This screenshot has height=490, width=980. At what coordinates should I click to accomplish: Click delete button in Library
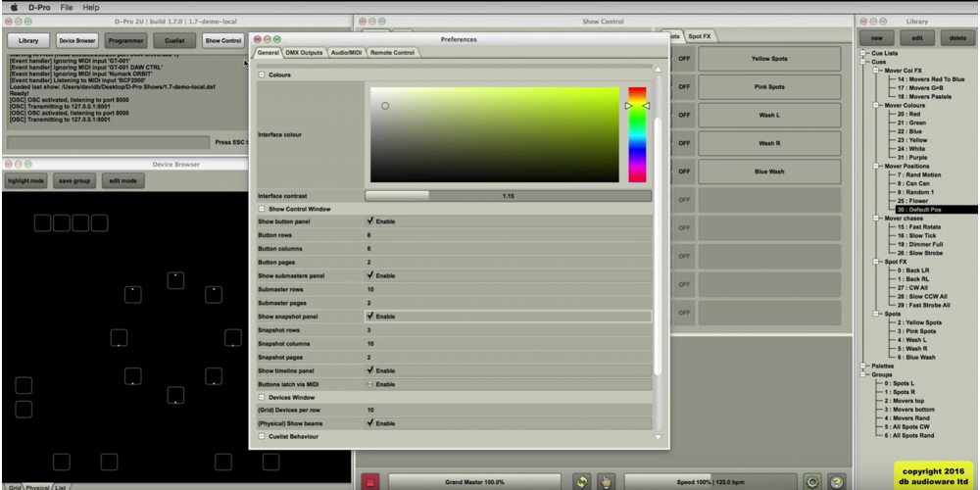957,38
